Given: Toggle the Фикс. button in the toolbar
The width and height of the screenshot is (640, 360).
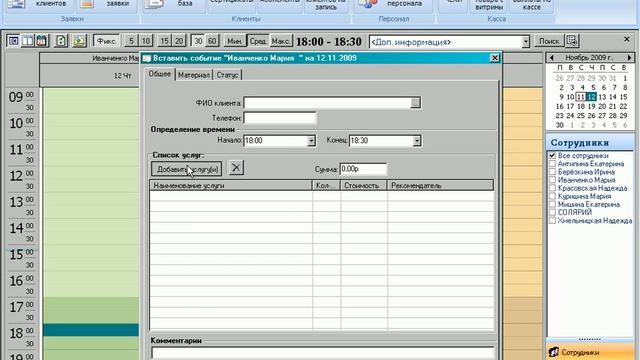Looking at the screenshot, I should [106, 41].
